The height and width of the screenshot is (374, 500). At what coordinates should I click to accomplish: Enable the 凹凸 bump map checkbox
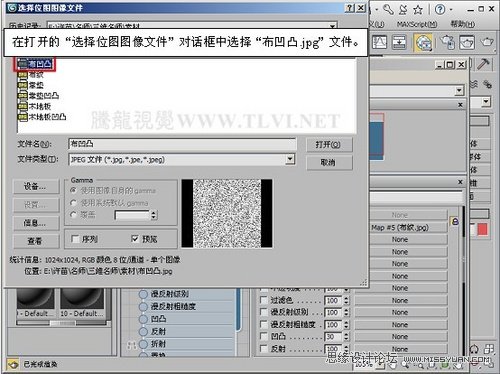pos(264,336)
